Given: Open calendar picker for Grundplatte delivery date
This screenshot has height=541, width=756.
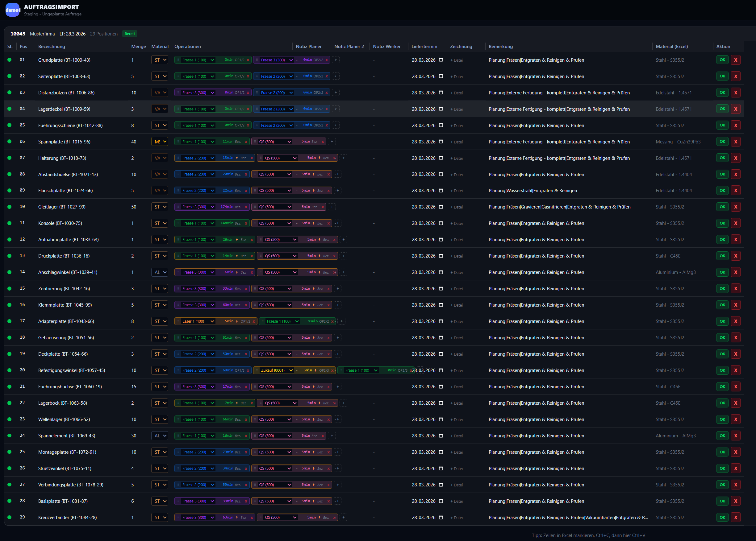Looking at the screenshot, I should point(441,60).
